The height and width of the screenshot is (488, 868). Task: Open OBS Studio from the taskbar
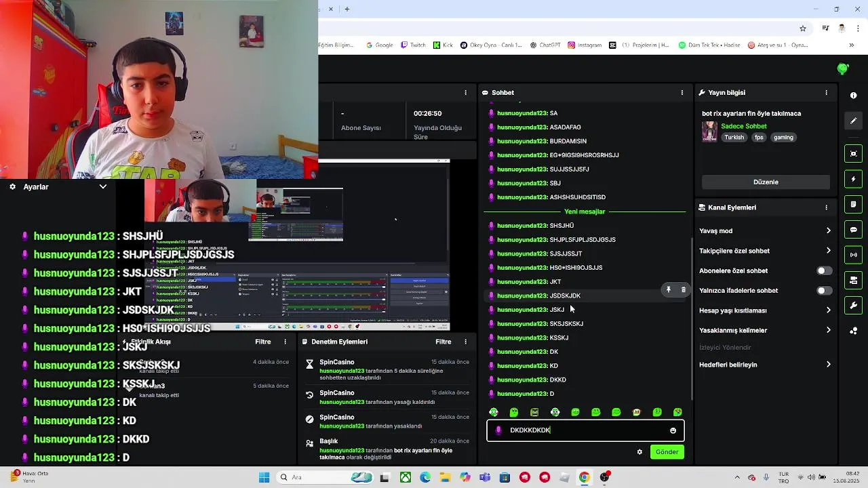[x=604, y=477]
